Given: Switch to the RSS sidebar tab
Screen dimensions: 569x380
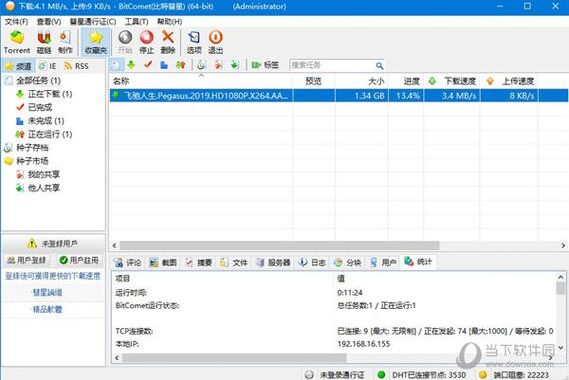Looking at the screenshot, I should [x=76, y=66].
